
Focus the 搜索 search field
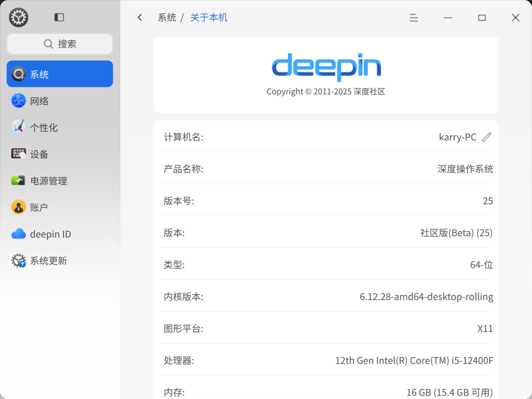60,44
